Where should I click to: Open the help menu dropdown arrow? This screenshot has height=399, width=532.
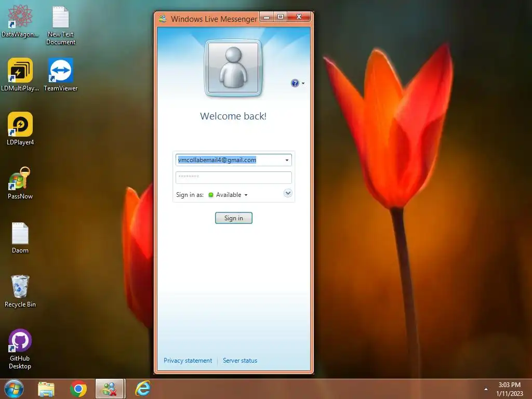coord(303,83)
